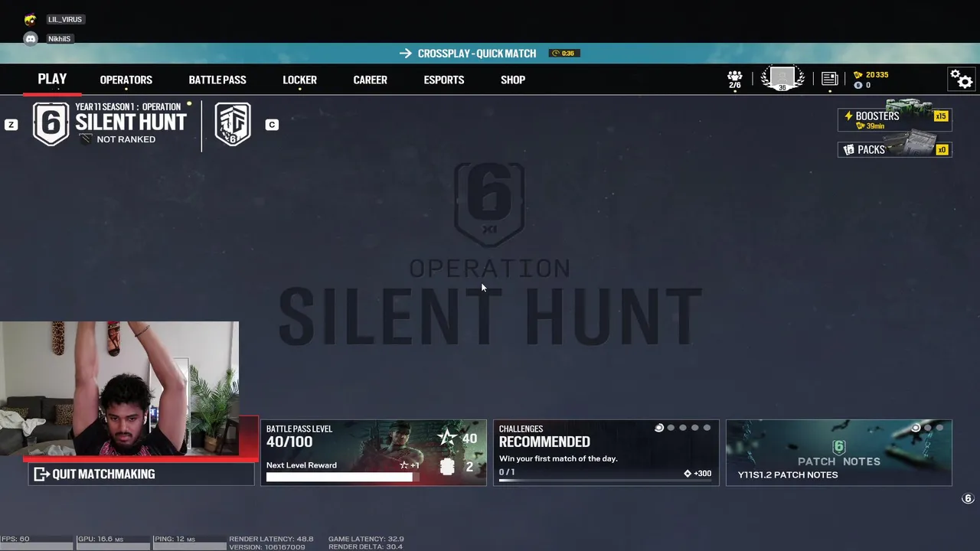Screen dimensions: 980x551
Task: Select the fourth challenges page dot
Action: pyautogui.click(x=695, y=428)
